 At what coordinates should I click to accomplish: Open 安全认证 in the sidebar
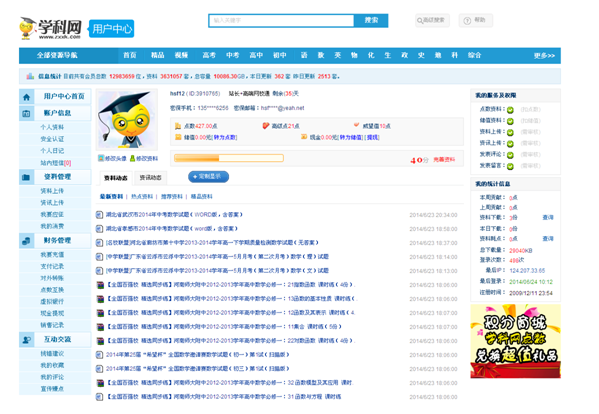[x=52, y=139]
